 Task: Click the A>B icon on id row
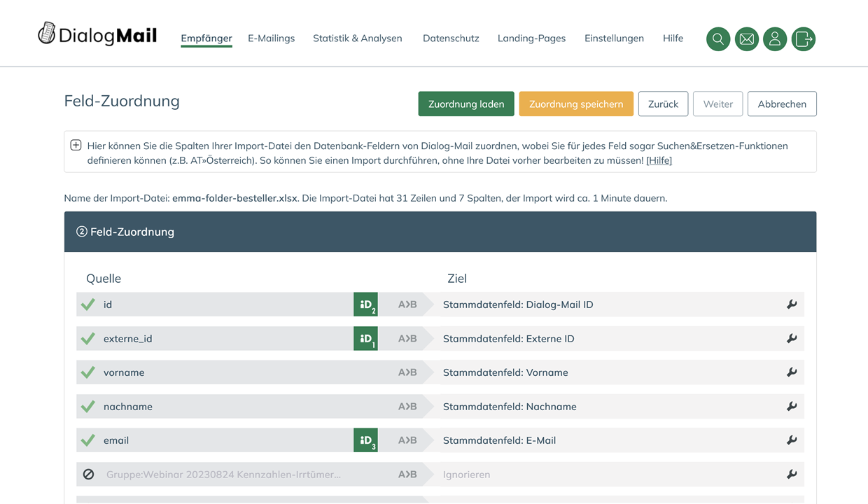tap(407, 304)
